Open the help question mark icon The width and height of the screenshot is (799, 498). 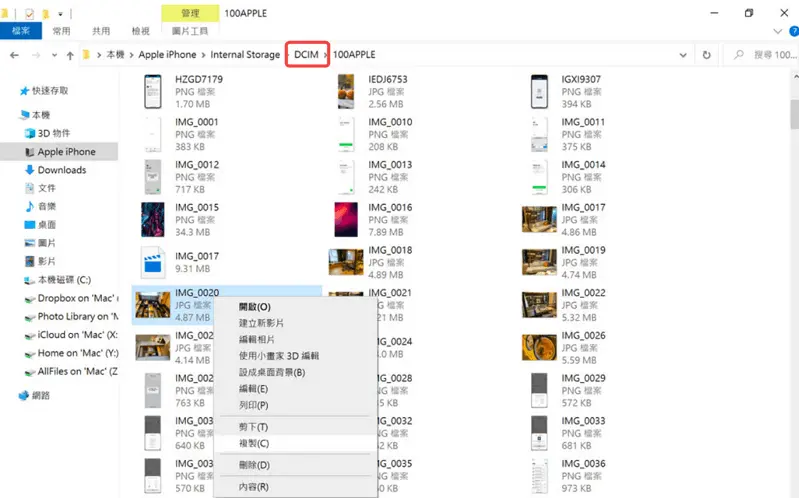click(794, 31)
